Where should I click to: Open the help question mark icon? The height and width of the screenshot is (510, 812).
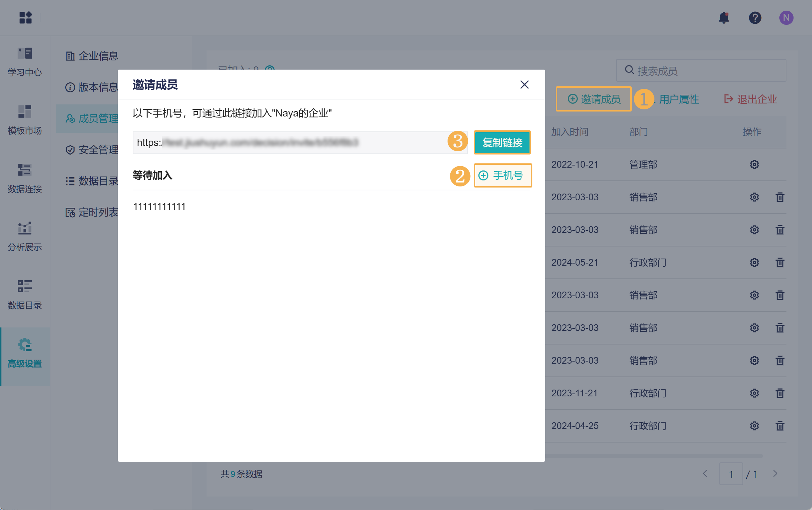755,18
